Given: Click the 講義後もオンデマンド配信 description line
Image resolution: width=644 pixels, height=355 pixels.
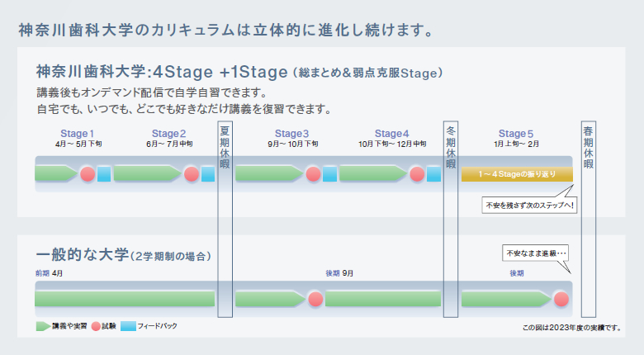Looking at the screenshot, I should [152, 92].
